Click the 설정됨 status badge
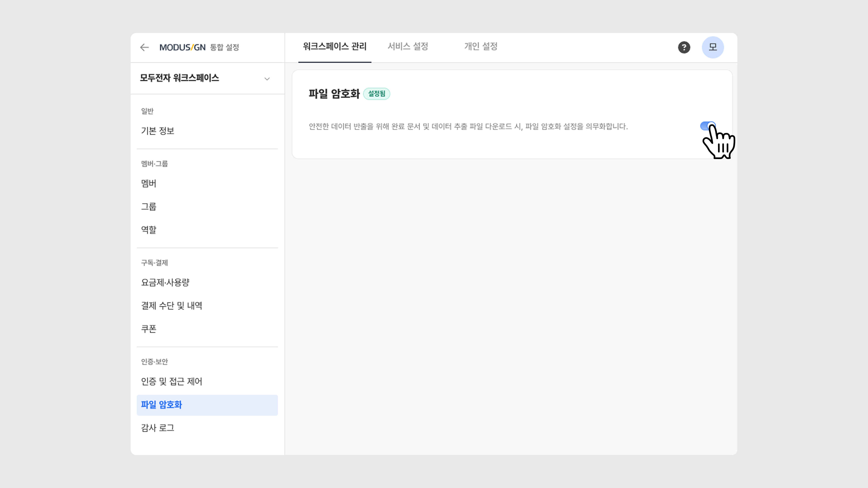This screenshot has width=868, height=488. (376, 94)
